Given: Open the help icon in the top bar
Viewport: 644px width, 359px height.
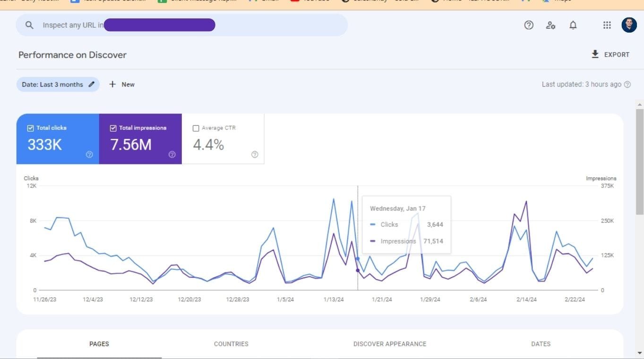Looking at the screenshot, I should click(x=529, y=25).
